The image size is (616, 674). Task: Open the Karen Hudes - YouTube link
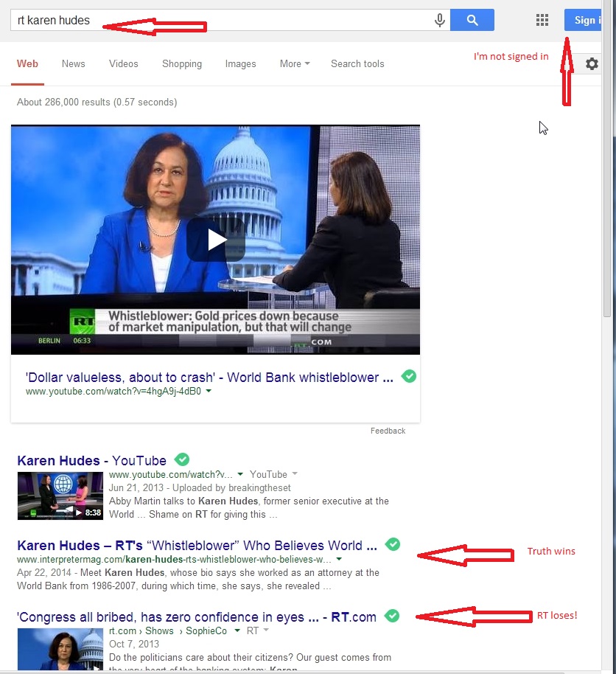click(91, 461)
